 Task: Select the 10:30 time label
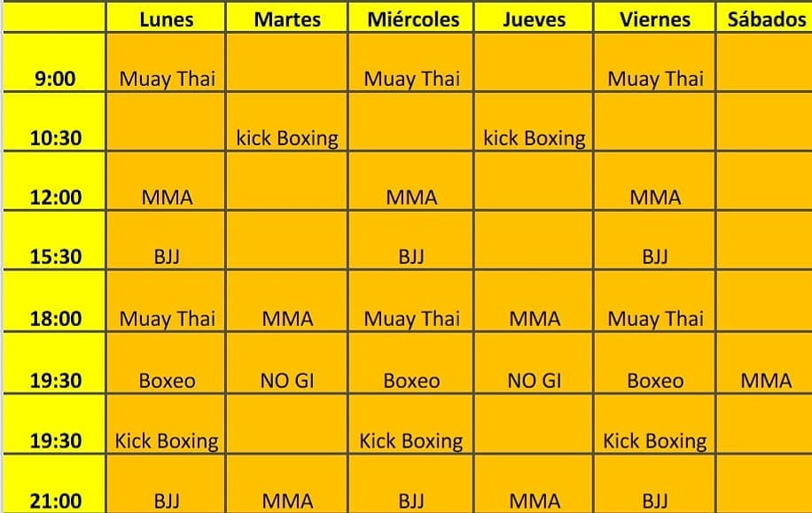pyautogui.click(x=55, y=138)
